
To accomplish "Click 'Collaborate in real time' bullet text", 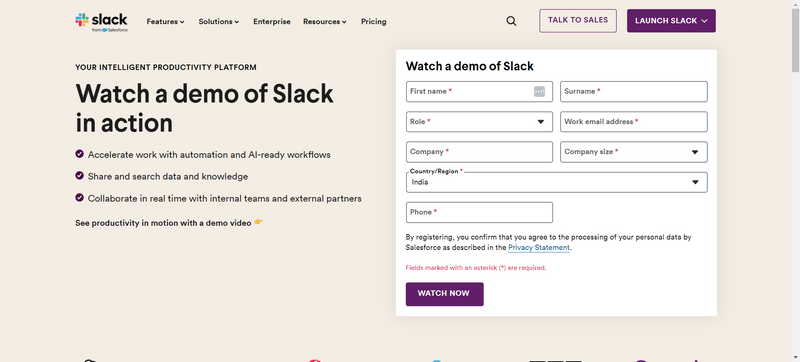I will point(224,198).
